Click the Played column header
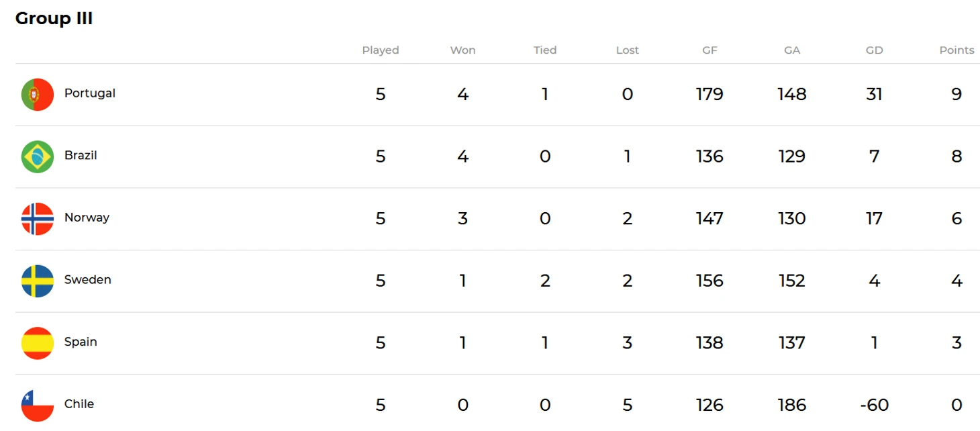 381,50
